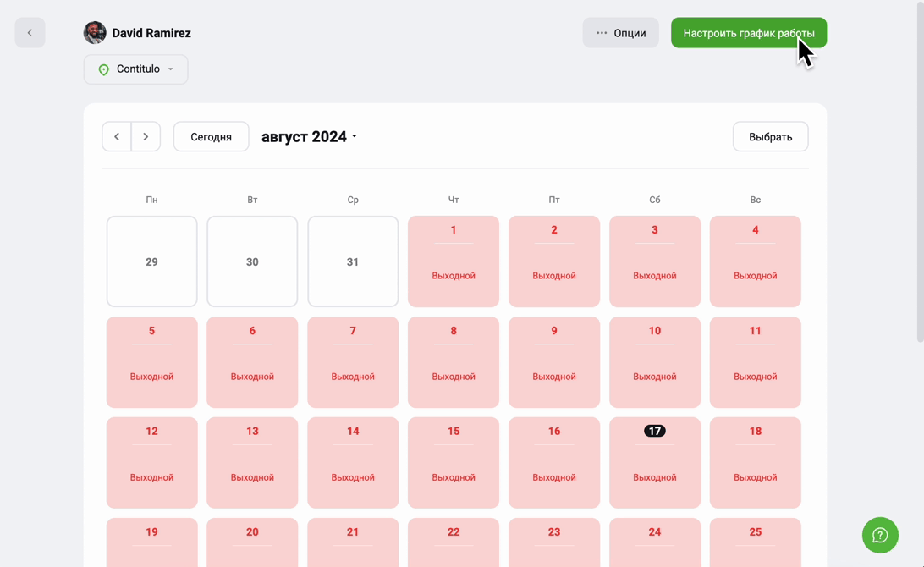Viewport: 924px width, 567px height.
Task: Click the Сегодня button
Action: (211, 137)
